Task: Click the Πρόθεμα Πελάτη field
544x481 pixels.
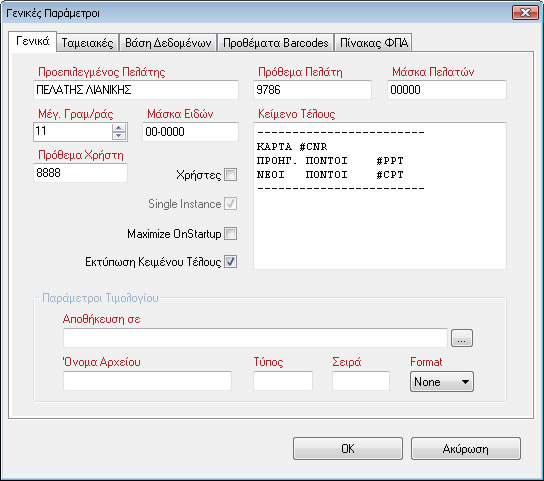Action: coord(312,90)
